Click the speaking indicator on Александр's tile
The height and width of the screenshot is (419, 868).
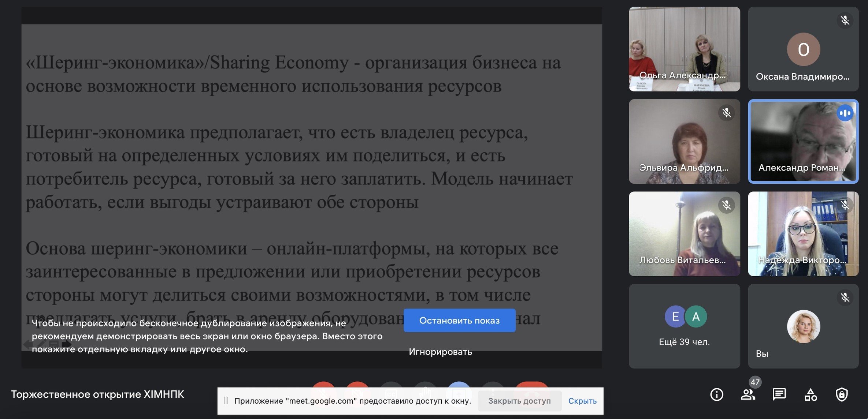point(845,113)
